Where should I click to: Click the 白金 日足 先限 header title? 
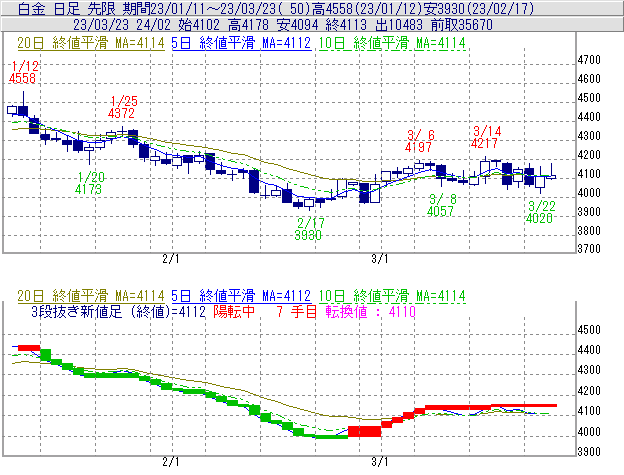click(66, 9)
